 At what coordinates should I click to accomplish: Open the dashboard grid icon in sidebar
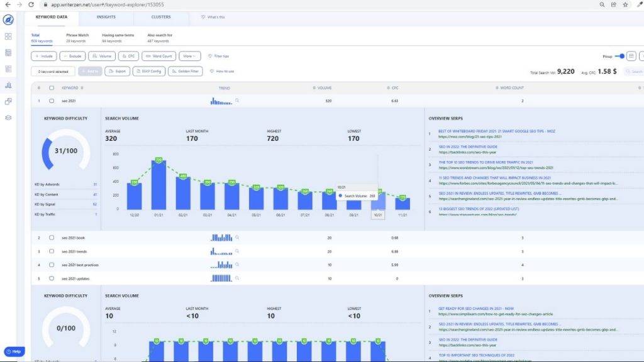click(8, 36)
